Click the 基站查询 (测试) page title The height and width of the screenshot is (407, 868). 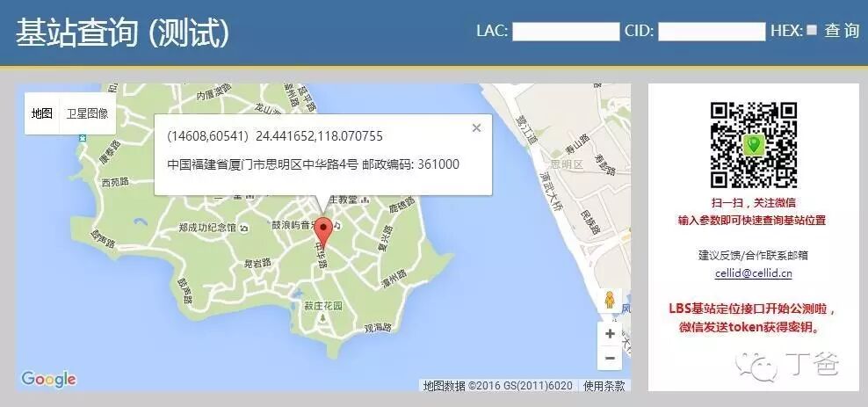click(x=122, y=33)
